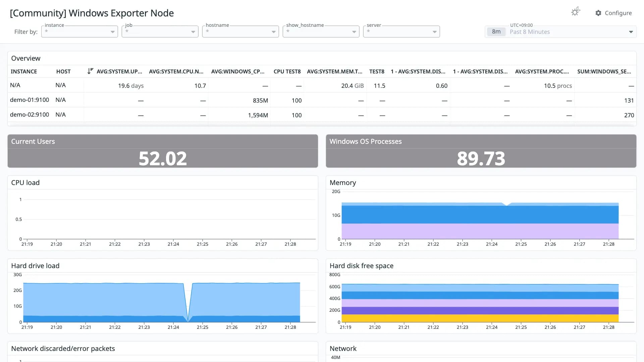Click the 1,594M cell value

click(258, 115)
